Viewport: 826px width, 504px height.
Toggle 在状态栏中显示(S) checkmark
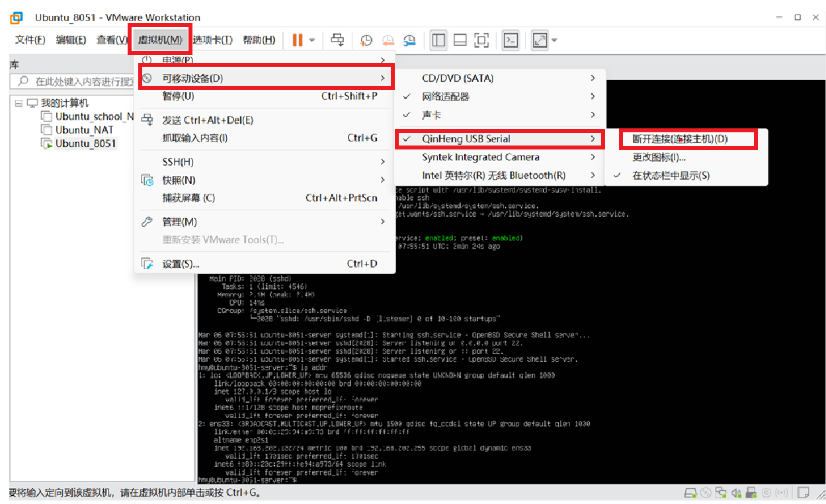(686, 175)
